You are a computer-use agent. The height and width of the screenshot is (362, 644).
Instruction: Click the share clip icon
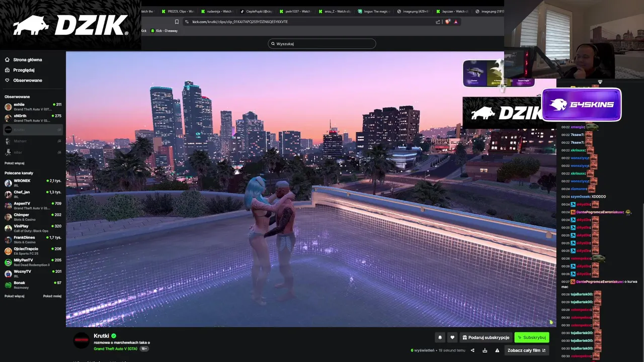coord(472,350)
